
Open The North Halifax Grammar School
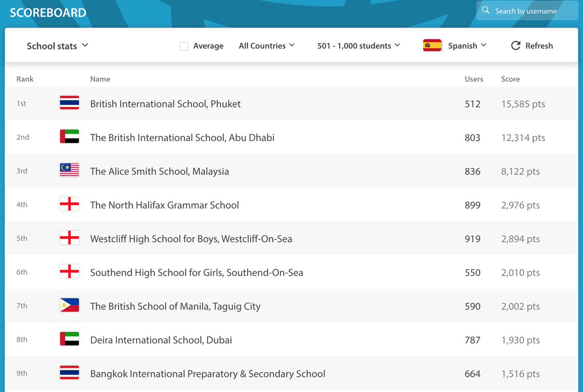click(x=165, y=205)
